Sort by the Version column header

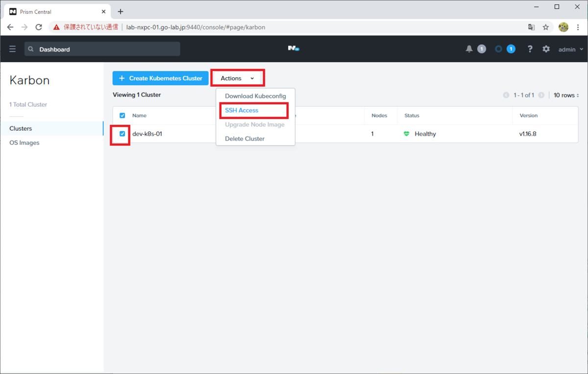529,116
